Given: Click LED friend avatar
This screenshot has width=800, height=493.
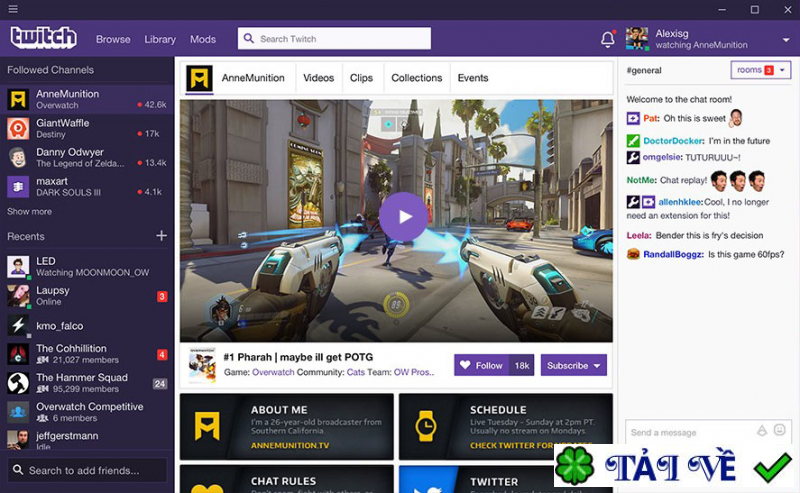Looking at the screenshot, I should [x=18, y=266].
